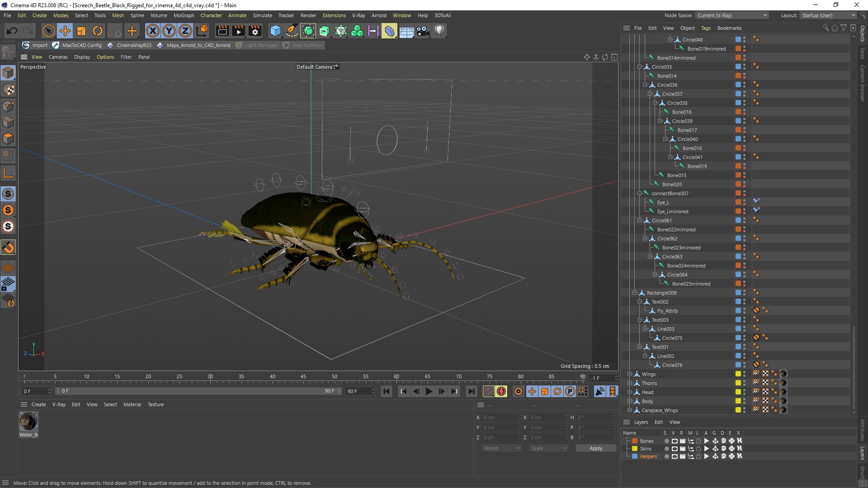The height and width of the screenshot is (488, 868).
Task: Select the Water_B material thumbnail
Action: point(28,421)
